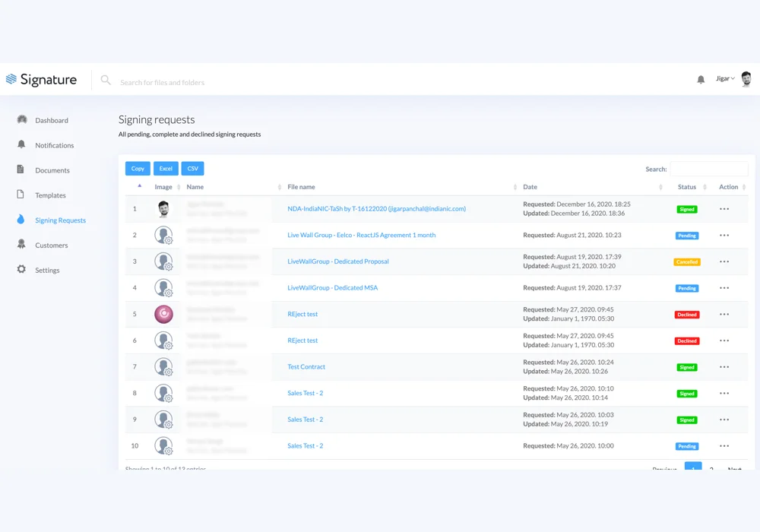Select the Notifications bell in the sidebar
Image resolution: width=760 pixels, height=532 pixels.
(21, 144)
